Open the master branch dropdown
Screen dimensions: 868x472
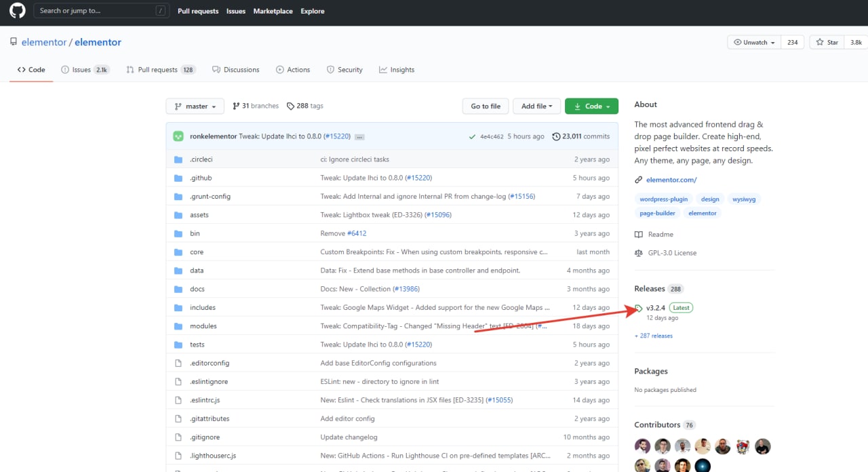point(195,106)
